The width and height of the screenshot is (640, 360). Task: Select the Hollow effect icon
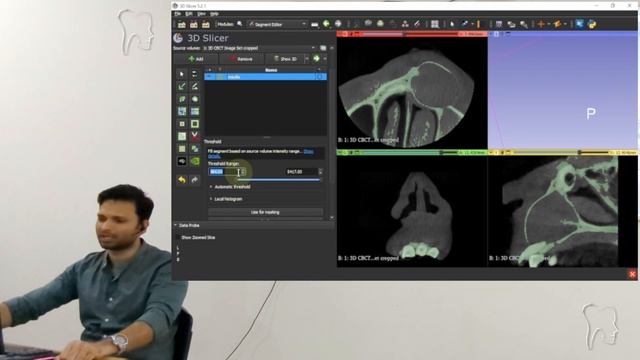pyautogui.click(x=195, y=124)
